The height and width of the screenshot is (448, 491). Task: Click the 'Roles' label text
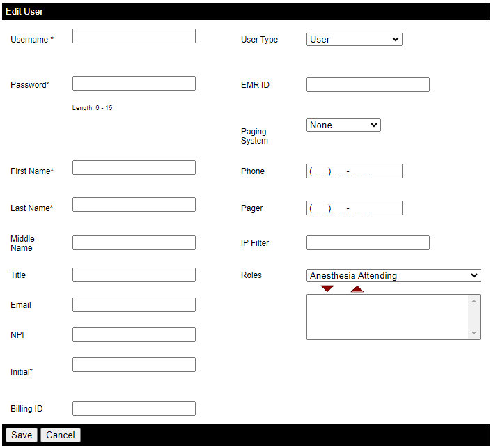251,275
